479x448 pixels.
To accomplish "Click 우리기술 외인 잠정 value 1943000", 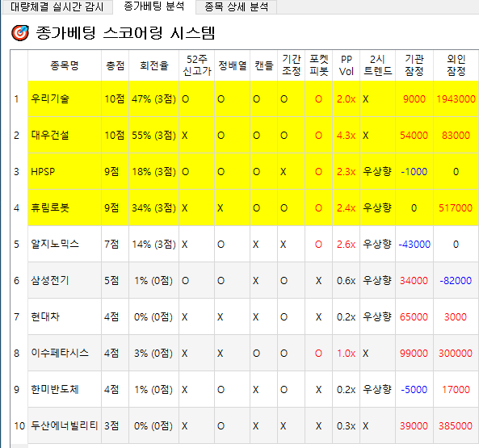I will 456,98.
